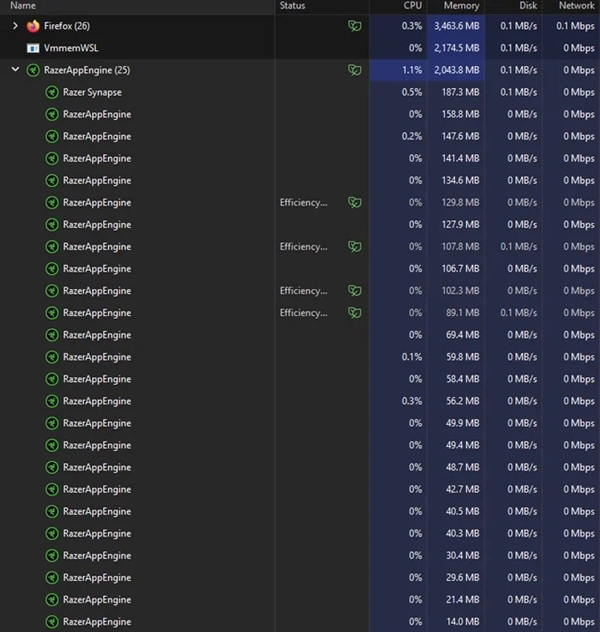Click the RazerAppEngine (25) group icon
This screenshot has width=600, height=632.
pos(33,71)
